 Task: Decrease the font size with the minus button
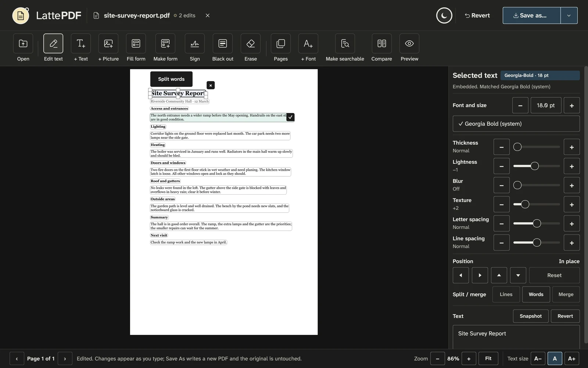[520, 105]
